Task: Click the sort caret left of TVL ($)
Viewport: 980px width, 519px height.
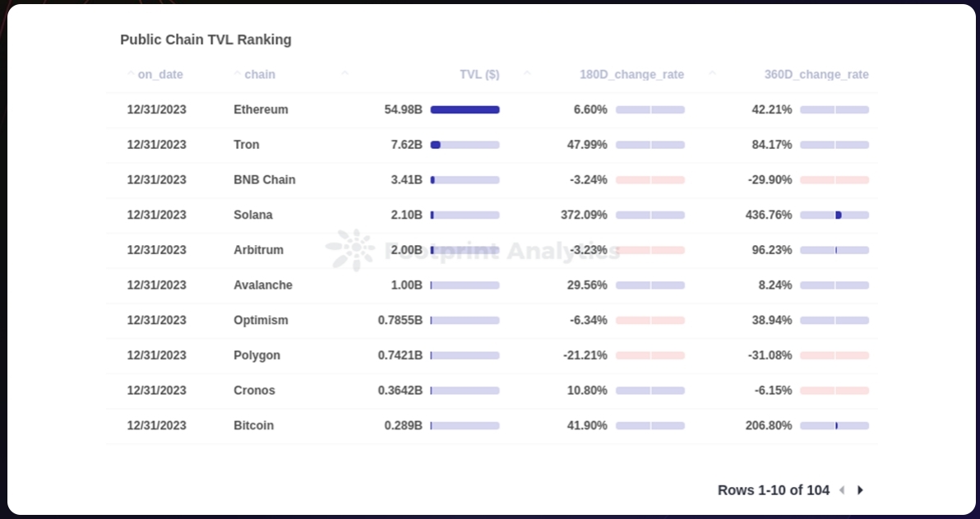Action: pos(344,74)
